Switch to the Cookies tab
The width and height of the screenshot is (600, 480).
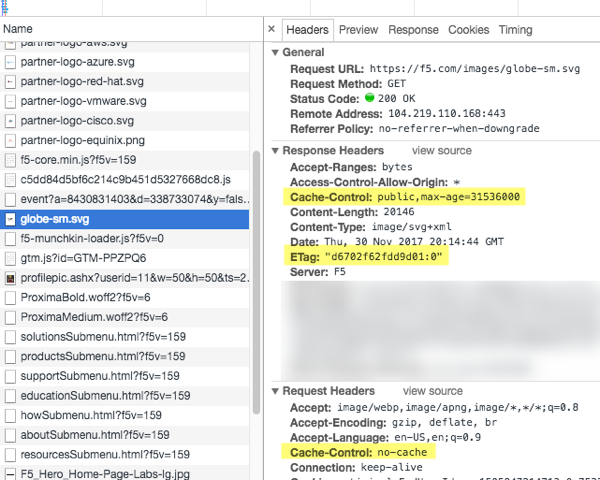(x=468, y=30)
